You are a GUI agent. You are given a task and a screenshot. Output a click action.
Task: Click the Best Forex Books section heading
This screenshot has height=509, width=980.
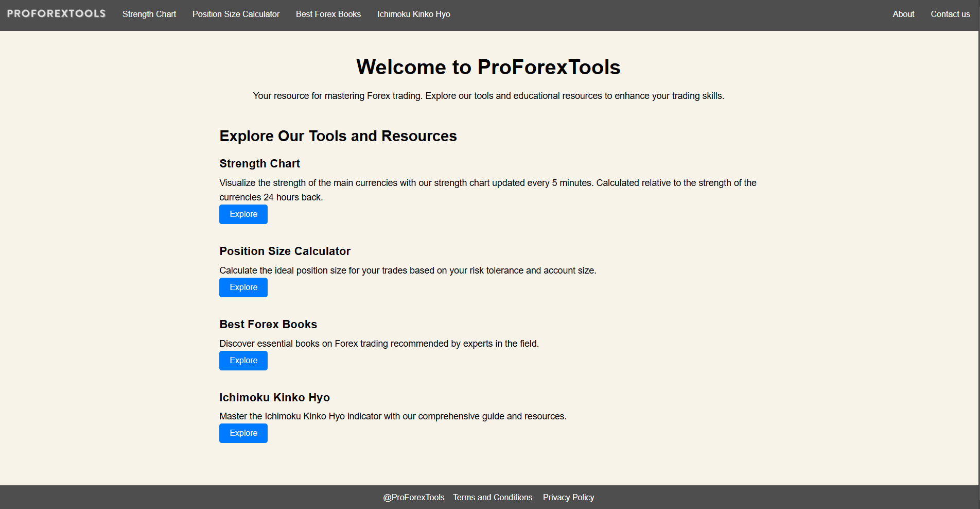(268, 325)
